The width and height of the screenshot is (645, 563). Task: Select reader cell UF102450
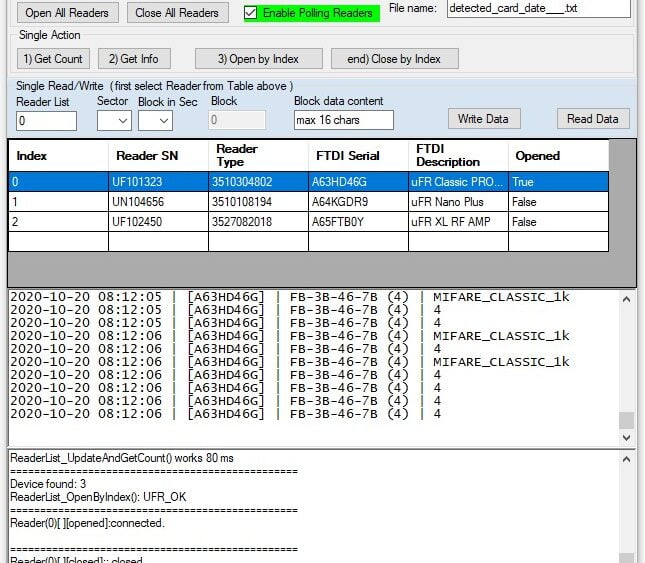pyautogui.click(x=158, y=222)
